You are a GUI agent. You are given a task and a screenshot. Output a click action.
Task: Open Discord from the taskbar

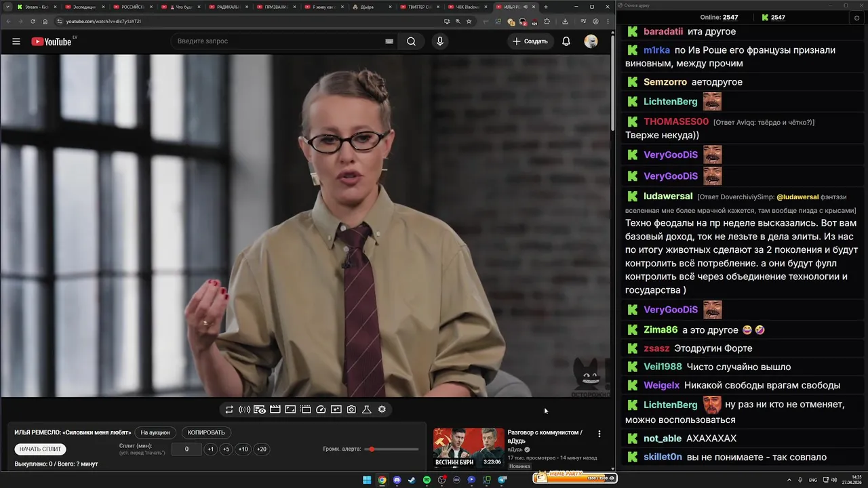[x=397, y=480]
